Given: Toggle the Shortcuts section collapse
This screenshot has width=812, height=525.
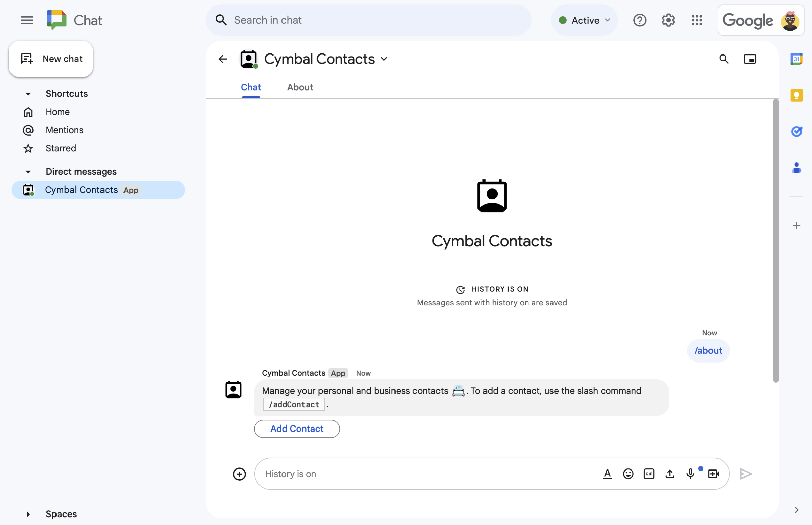Looking at the screenshot, I should (x=29, y=93).
